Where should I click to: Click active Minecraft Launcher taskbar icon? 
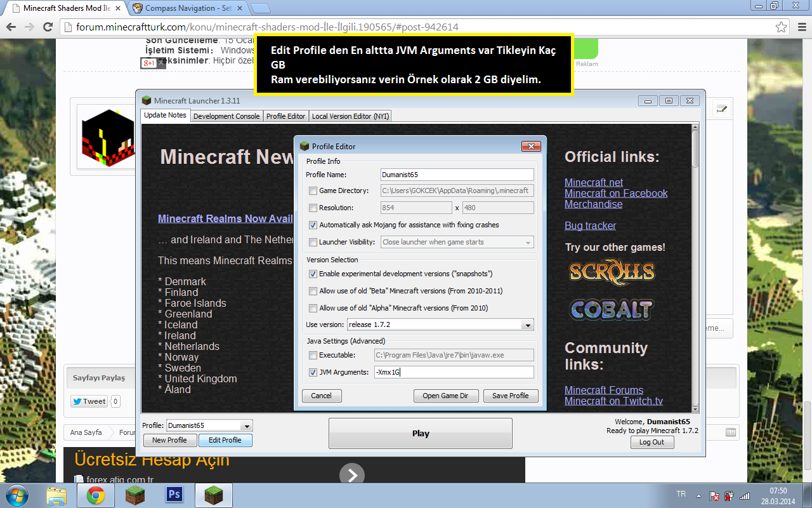coord(213,495)
